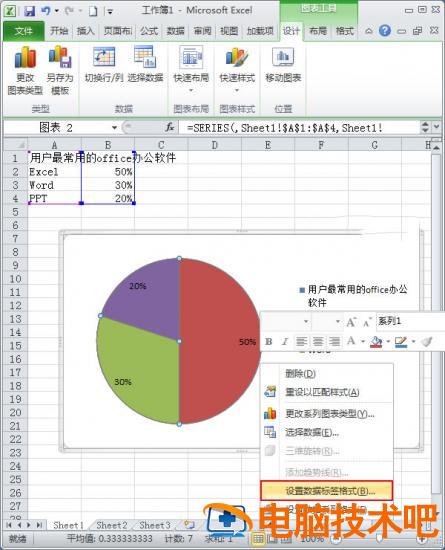Open the font size dropdown in mini toolbar
Screen dimensions: 445x550
[338, 321]
